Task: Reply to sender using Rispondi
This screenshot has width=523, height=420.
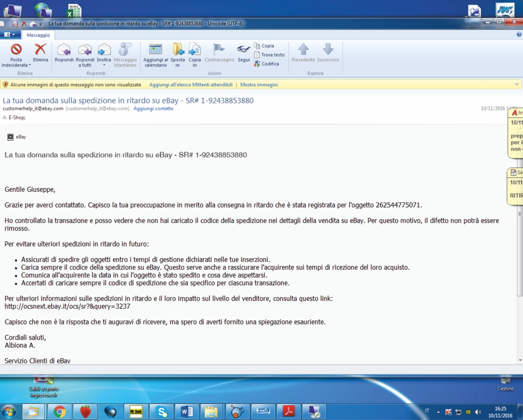Action: pos(64,52)
